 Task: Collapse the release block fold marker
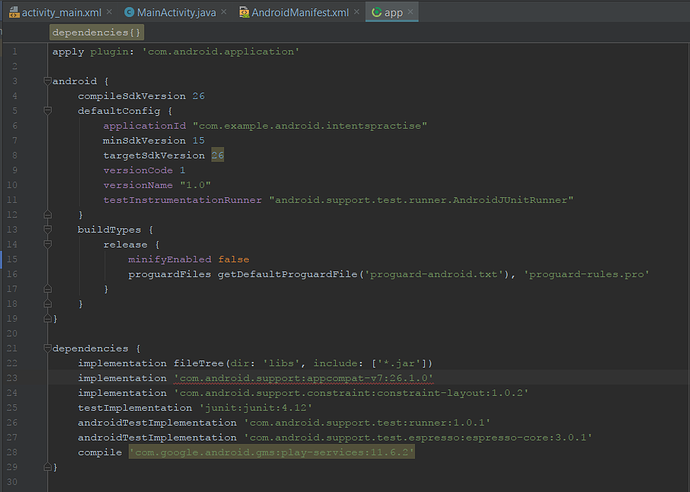point(48,244)
